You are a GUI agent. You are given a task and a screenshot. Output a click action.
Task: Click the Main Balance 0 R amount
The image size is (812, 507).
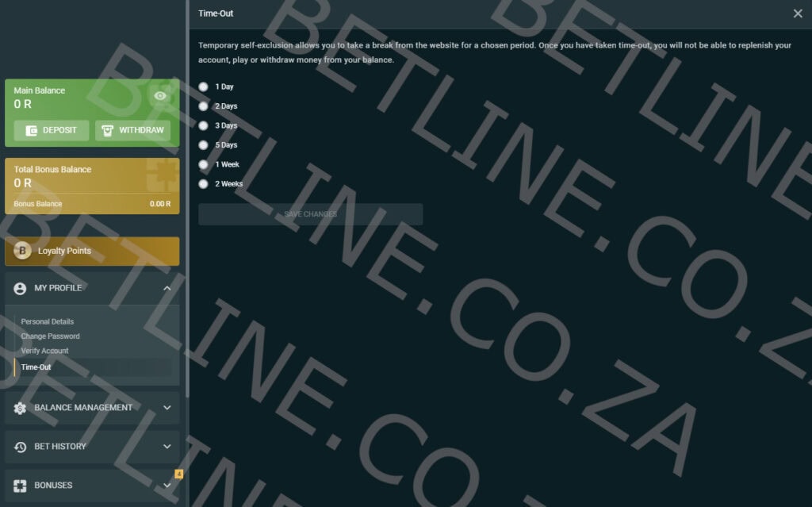click(23, 104)
